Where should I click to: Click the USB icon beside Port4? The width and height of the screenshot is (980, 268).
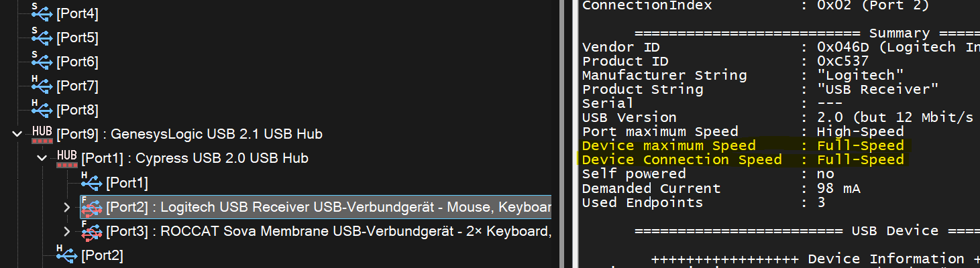[x=42, y=12]
